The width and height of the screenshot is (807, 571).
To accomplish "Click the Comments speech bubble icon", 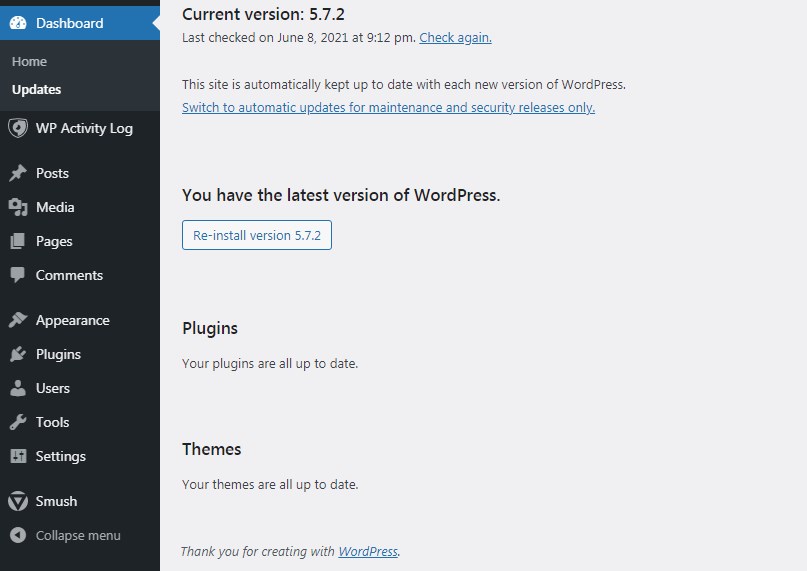I will coord(17,275).
